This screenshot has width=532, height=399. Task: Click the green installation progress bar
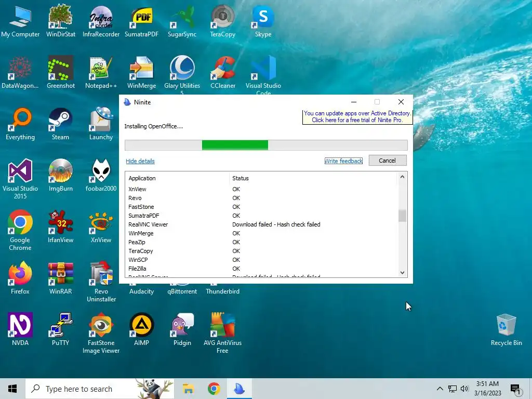tap(235, 145)
